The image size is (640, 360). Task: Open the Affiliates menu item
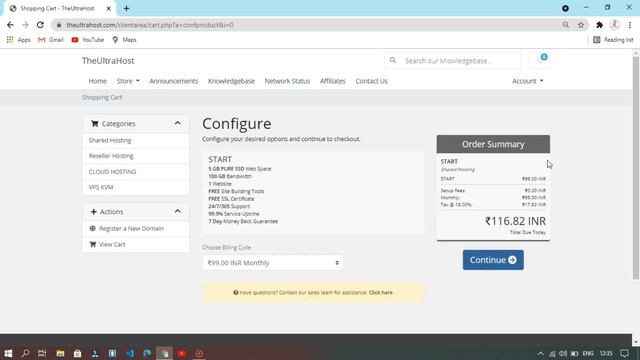(x=333, y=81)
